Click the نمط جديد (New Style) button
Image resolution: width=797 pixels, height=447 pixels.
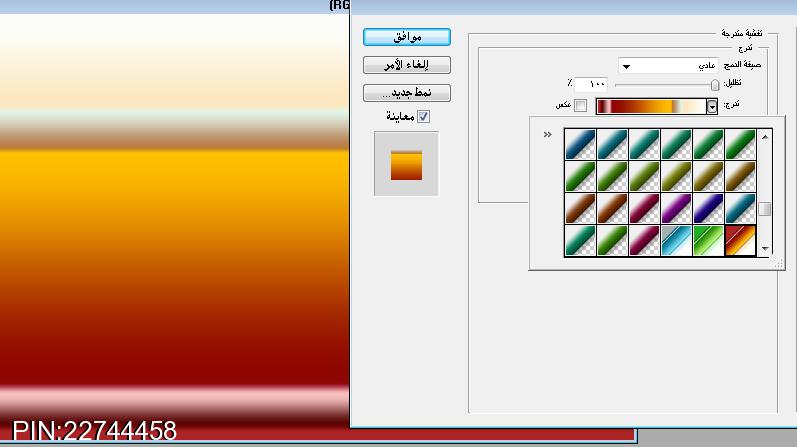tap(407, 93)
